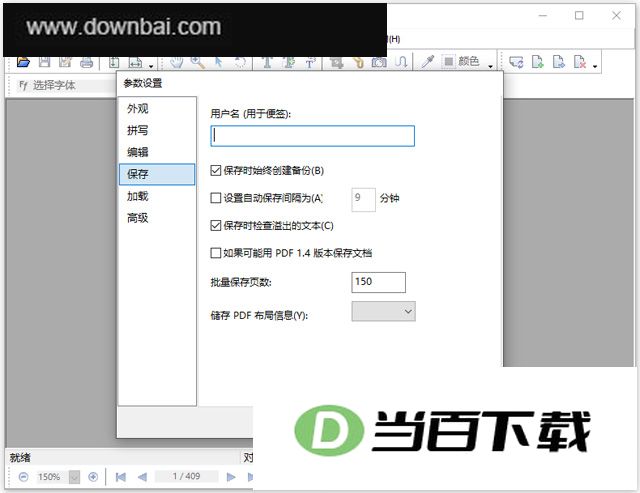This screenshot has height=493, width=640.
Task: Select the Hand pan tool
Action: pos(177,62)
